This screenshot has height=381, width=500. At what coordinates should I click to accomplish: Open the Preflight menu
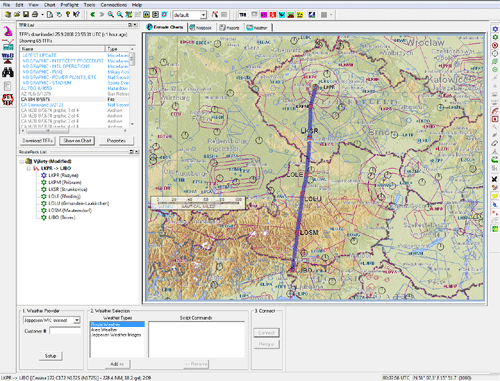pos(69,5)
